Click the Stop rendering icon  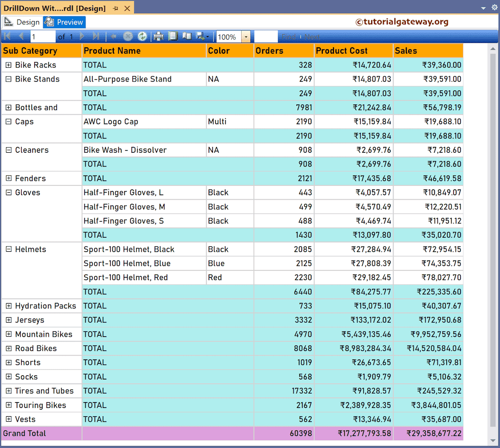128,36
